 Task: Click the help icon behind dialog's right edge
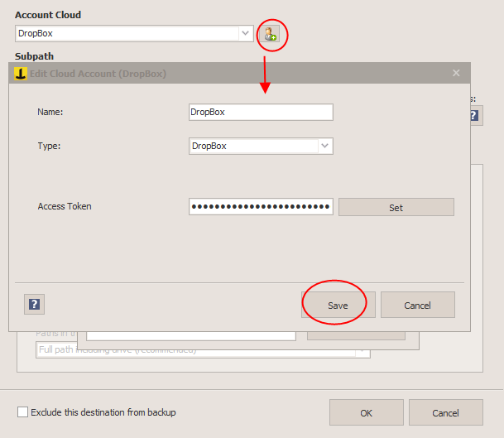coord(476,115)
